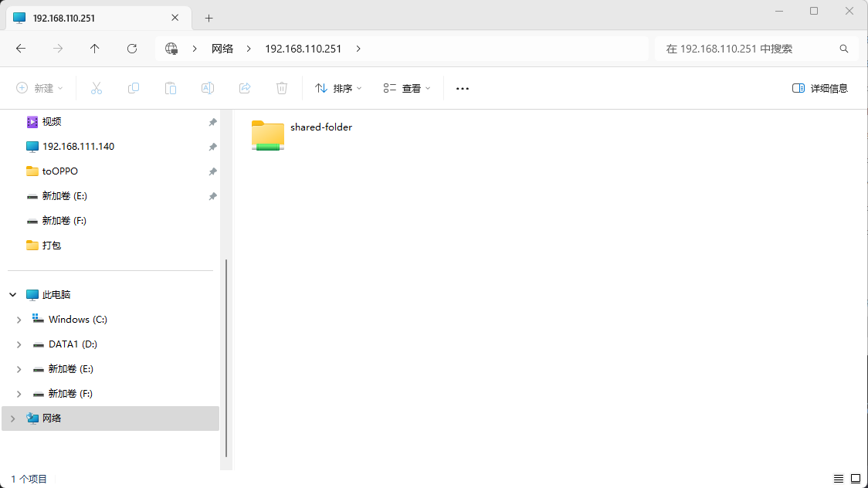Refresh the current folder view

[x=132, y=49]
